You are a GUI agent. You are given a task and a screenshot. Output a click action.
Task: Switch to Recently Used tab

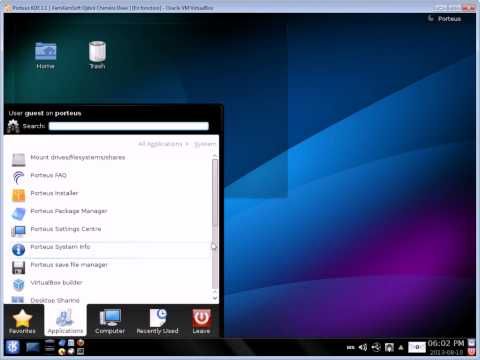click(158, 321)
